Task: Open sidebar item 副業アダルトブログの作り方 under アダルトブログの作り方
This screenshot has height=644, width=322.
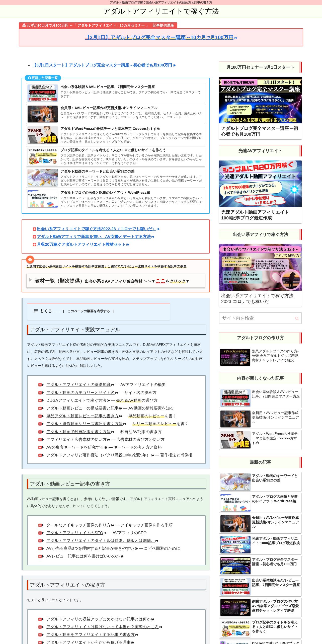Action: click(260, 357)
